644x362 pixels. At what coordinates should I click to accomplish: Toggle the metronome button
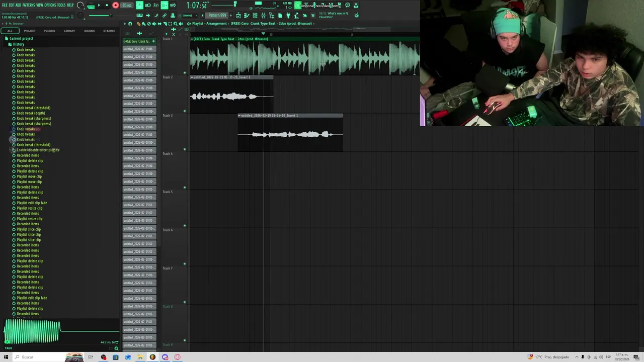(x=139, y=5)
